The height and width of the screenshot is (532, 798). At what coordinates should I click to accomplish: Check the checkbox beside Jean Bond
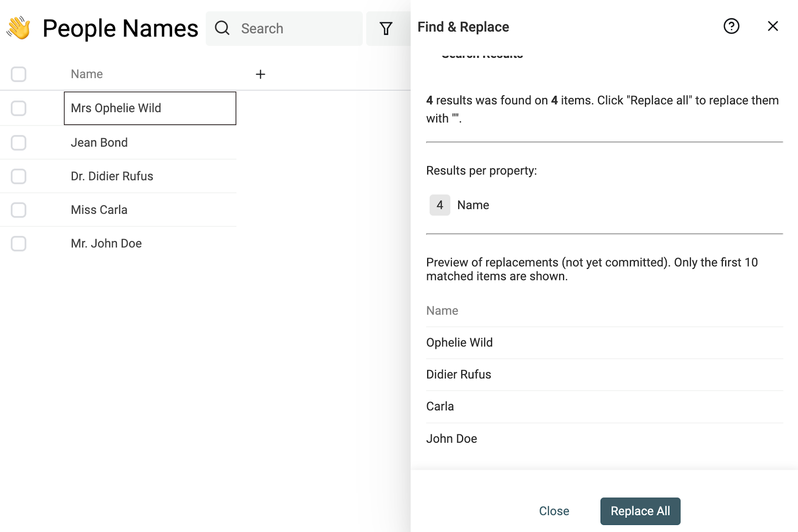tap(18, 142)
